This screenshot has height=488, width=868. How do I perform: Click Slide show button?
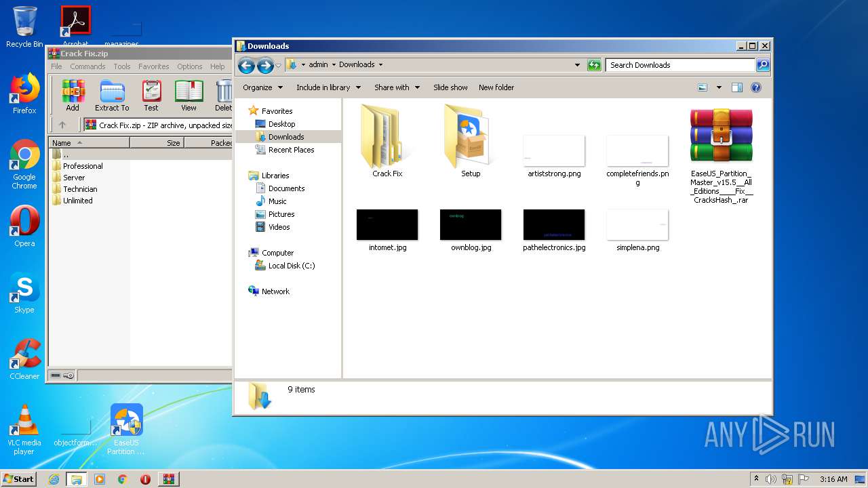pos(450,87)
